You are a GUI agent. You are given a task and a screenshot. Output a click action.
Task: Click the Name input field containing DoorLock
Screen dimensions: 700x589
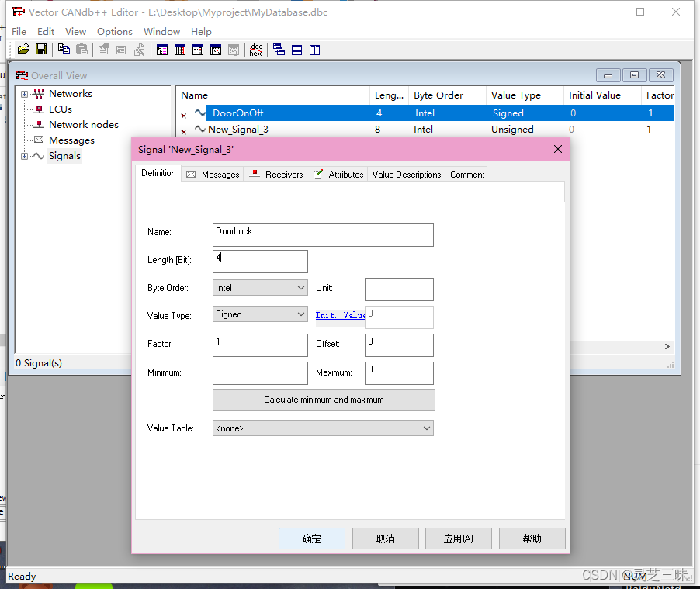323,235
